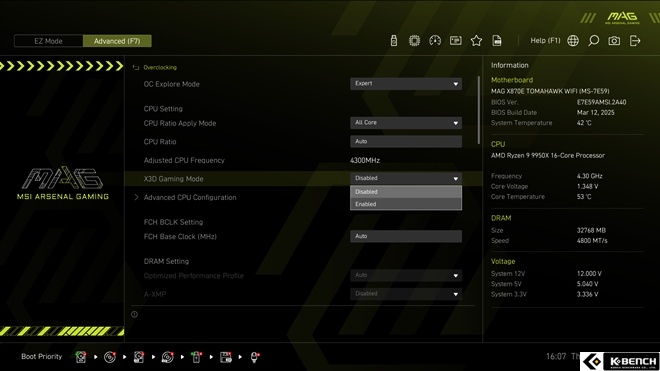Click the CPU chip icon in toolbar

tap(414, 40)
